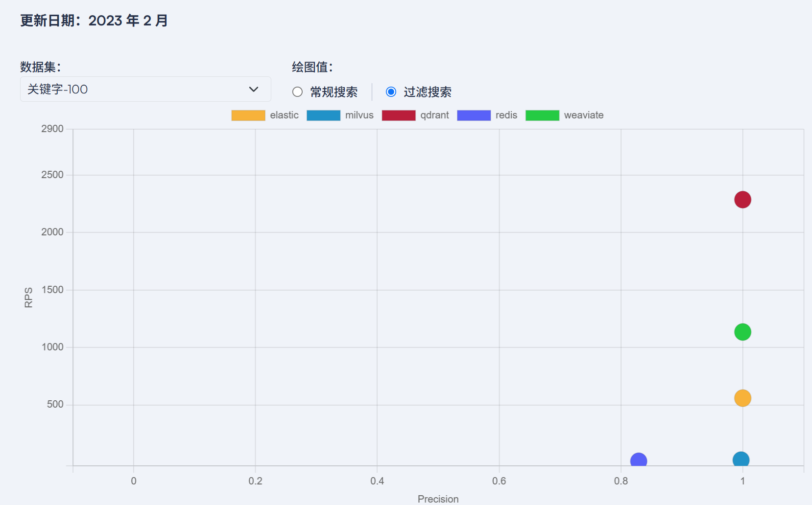Click the 'milvus' legend label text

click(x=359, y=115)
